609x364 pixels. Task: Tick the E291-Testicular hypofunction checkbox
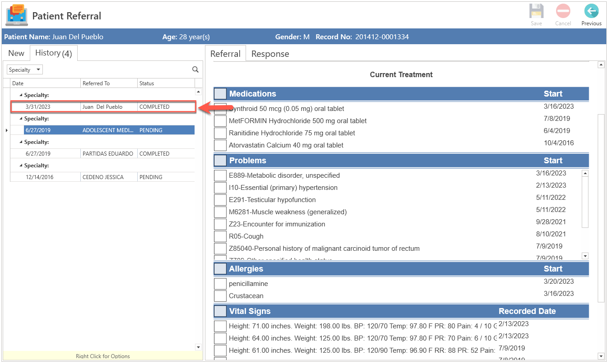[x=220, y=200]
